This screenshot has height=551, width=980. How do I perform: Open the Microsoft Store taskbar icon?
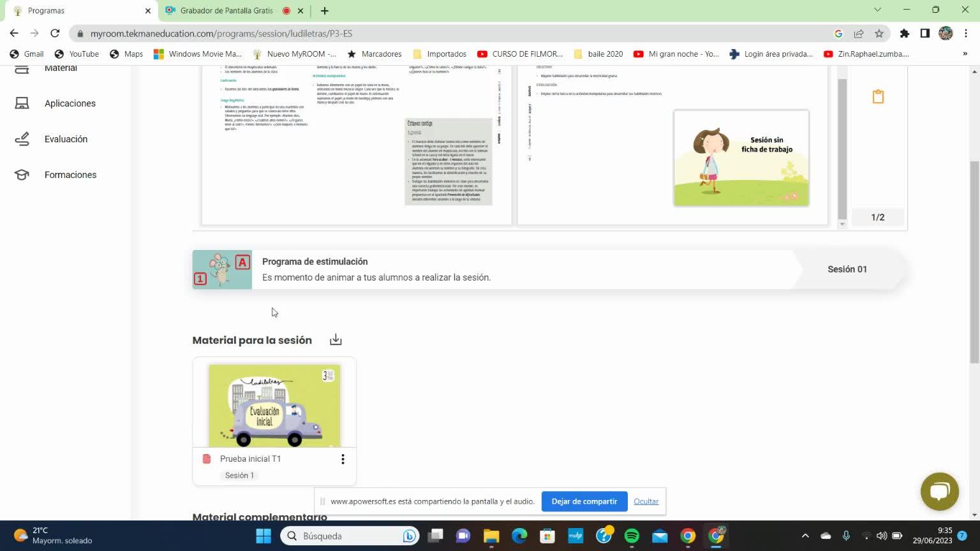[547, 536]
